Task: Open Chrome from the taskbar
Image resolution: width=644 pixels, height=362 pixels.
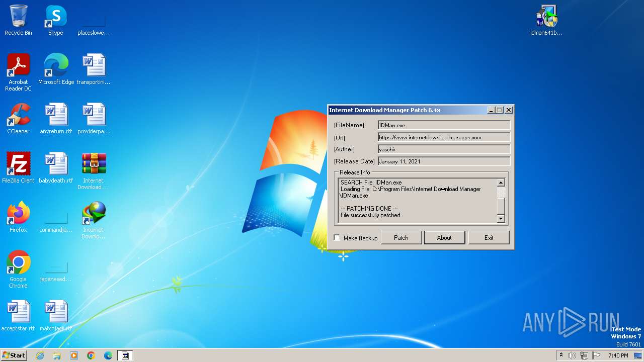Action: coord(91,355)
